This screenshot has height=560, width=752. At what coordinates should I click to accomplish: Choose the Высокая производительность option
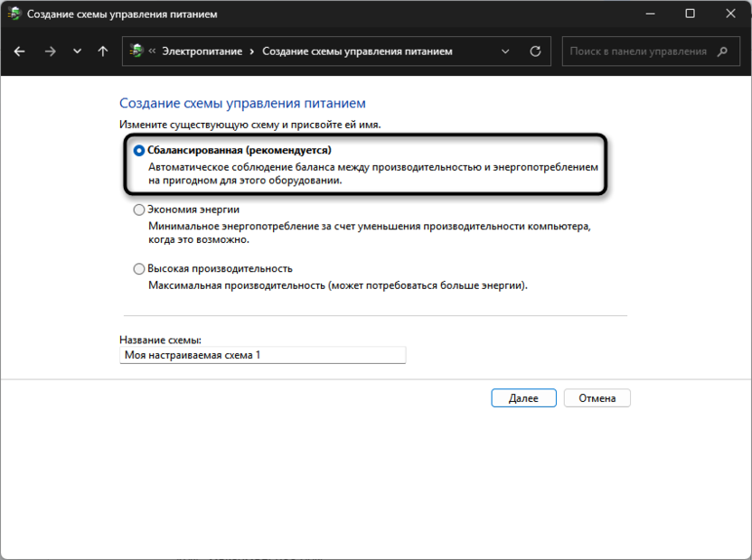(139, 268)
